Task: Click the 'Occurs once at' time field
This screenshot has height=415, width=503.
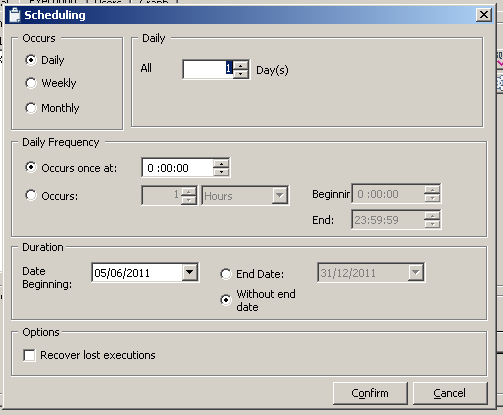Action: coord(178,168)
